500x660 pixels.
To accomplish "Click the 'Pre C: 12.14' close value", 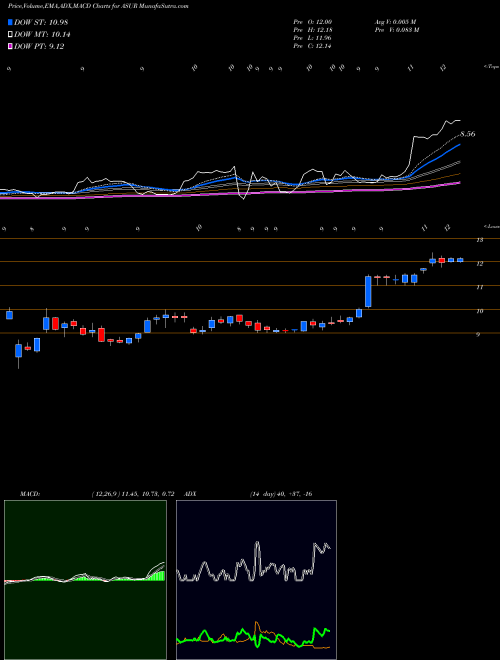I will pos(313,46).
